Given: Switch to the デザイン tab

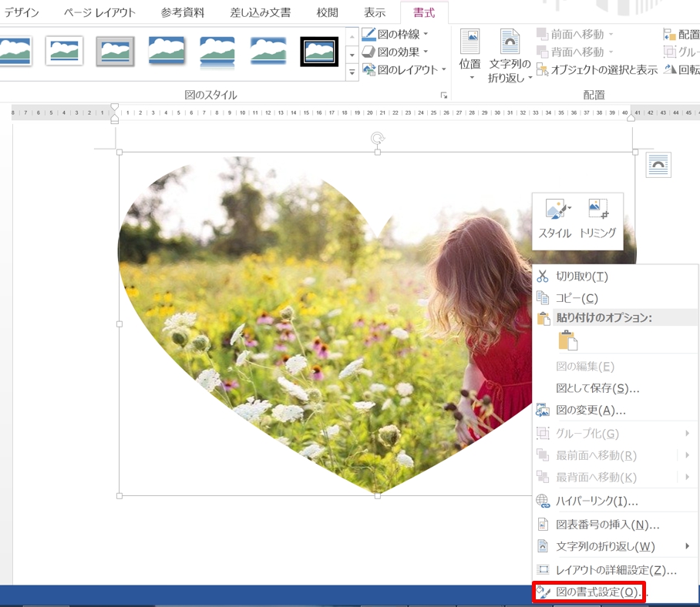Looking at the screenshot, I should pyautogui.click(x=21, y=12).
